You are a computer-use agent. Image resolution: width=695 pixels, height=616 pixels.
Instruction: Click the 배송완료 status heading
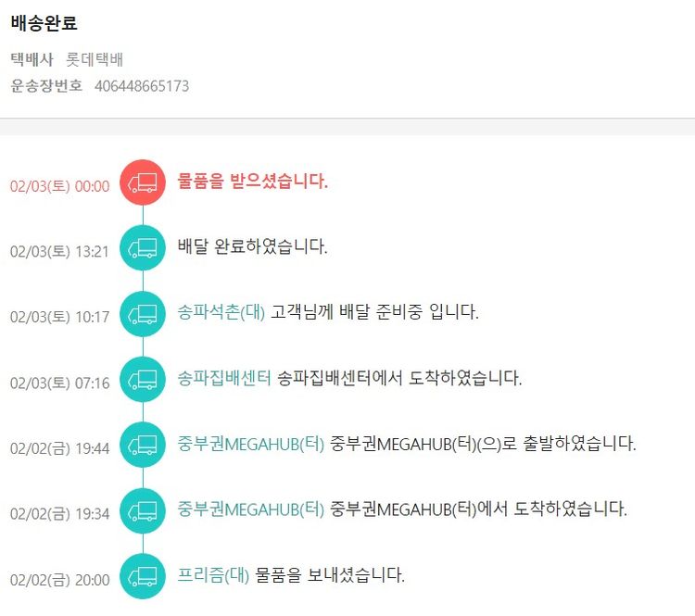click(x=44, y=23)
